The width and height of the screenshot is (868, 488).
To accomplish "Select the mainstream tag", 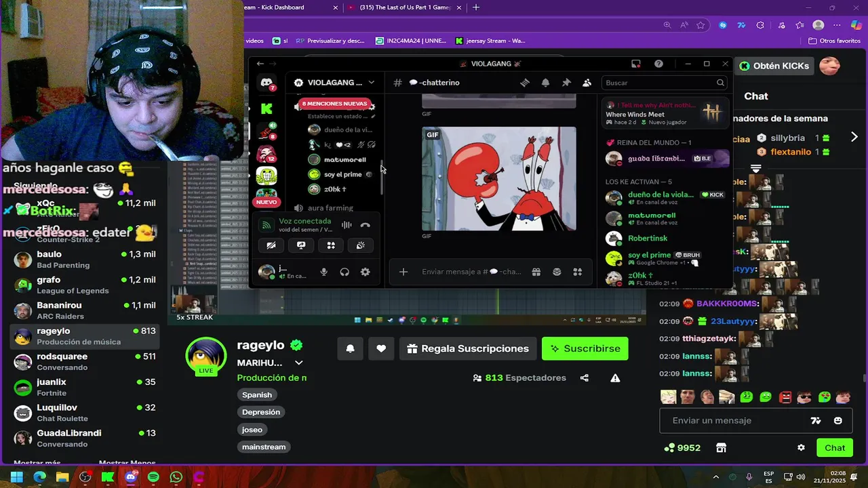I will point(264,447).
